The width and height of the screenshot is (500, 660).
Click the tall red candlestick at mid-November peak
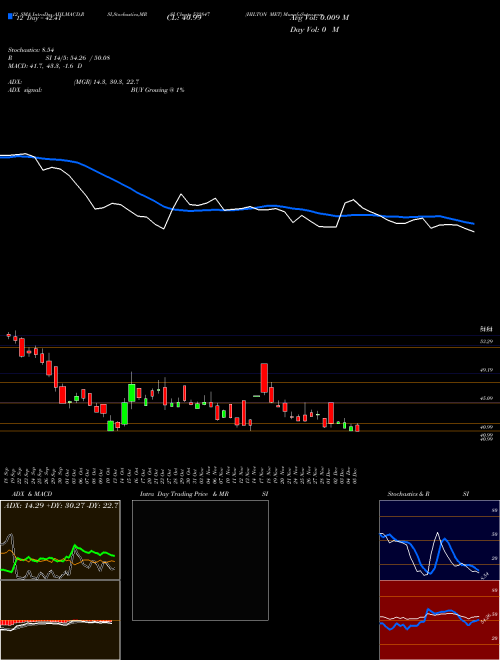pyautogui.click(x=264, y=378)
